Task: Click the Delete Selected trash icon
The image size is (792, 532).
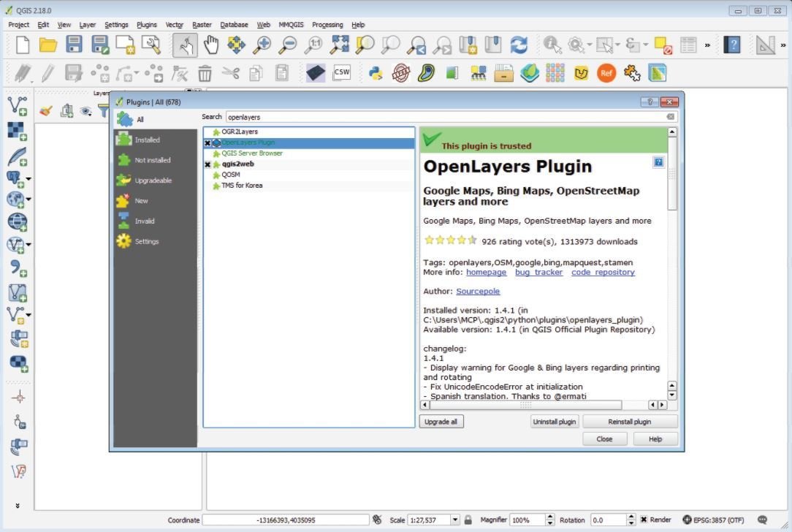Action: pyautogui.click(x=205, y=74)
